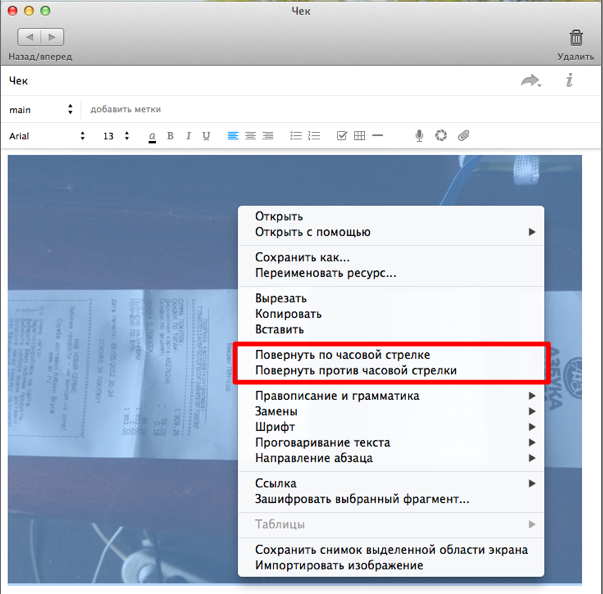Record audio with the microphone icon
603x594 pixels.
point(420,136)
